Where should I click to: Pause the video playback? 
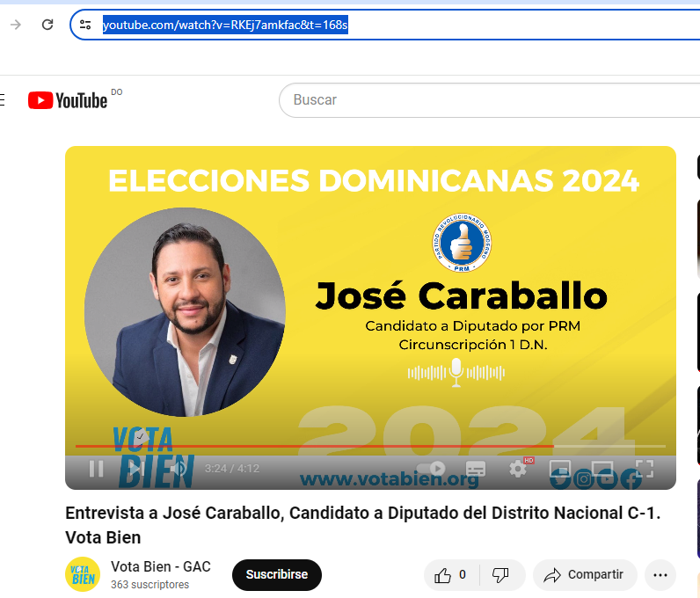coord(96,469)
